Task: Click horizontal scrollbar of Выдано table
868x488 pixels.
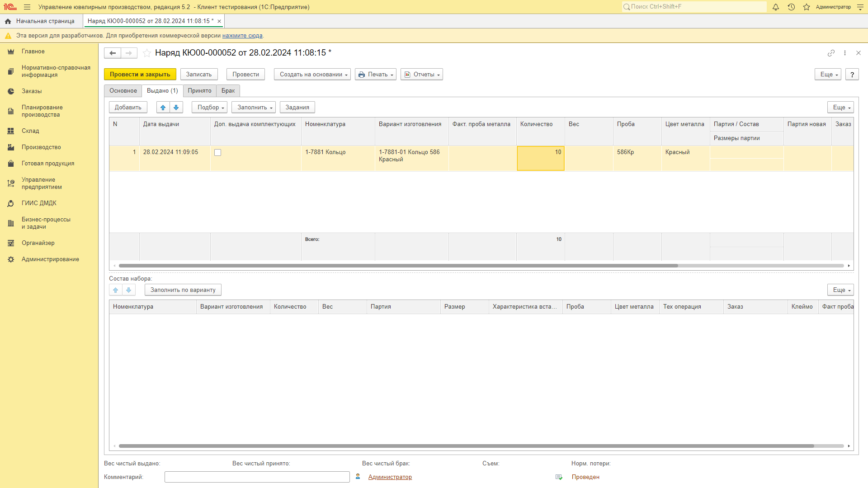Action: tap(398, 266)
